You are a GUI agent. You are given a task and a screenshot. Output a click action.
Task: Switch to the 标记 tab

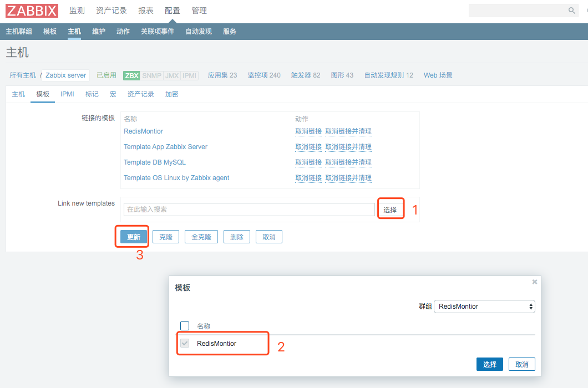coord(92,94)
